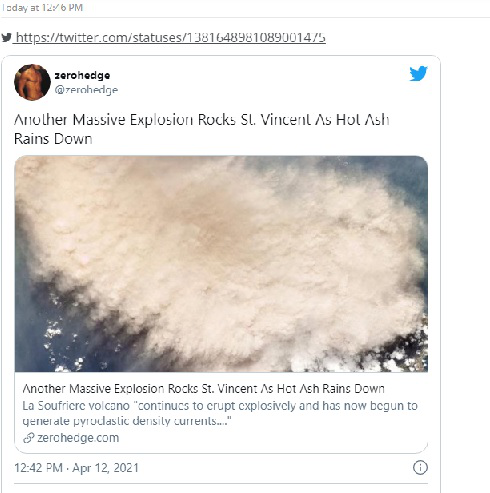Click the @zerohedge handle
This screenshot has height=493, width=490.
(86, 90)
